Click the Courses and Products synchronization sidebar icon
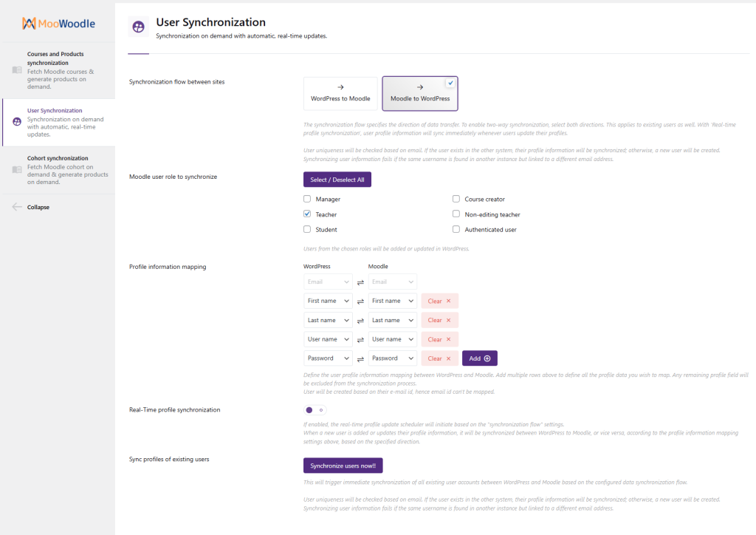756x535 pixels. click(x=17, y=70)
